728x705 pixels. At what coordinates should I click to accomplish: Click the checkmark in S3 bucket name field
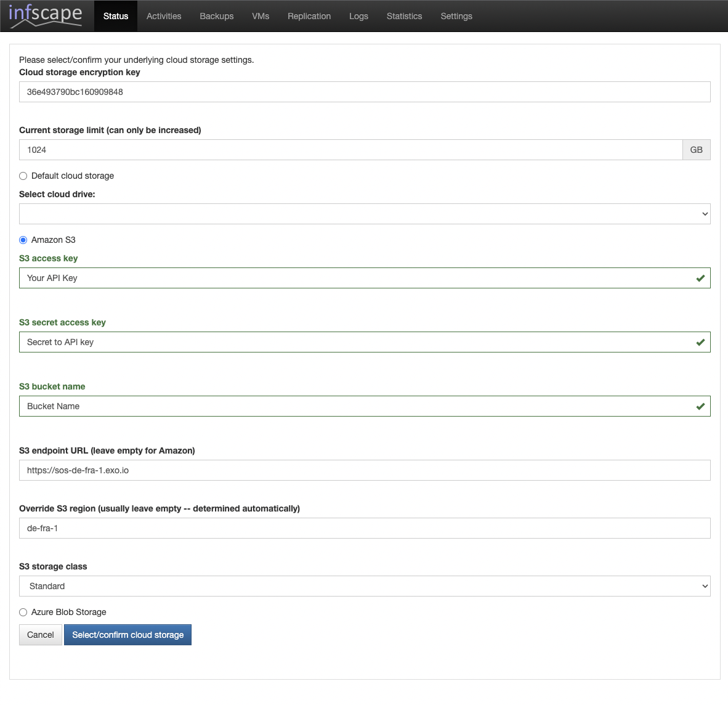700,406
